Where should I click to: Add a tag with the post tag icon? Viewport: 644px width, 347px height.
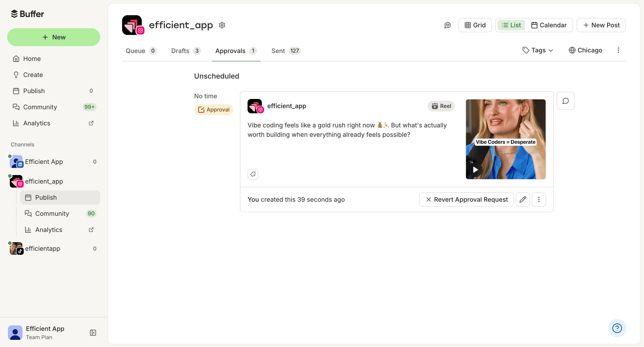click(x=253, y=174)
